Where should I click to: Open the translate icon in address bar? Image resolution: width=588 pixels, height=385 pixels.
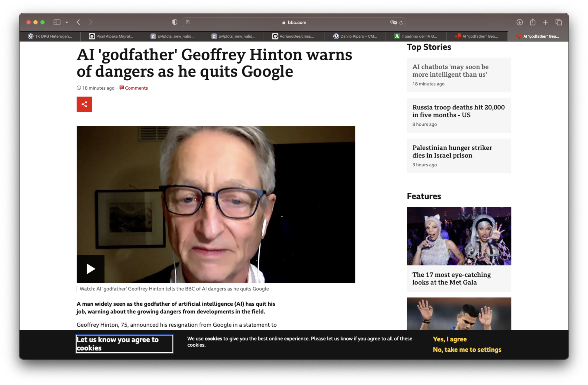click(393, 22)
